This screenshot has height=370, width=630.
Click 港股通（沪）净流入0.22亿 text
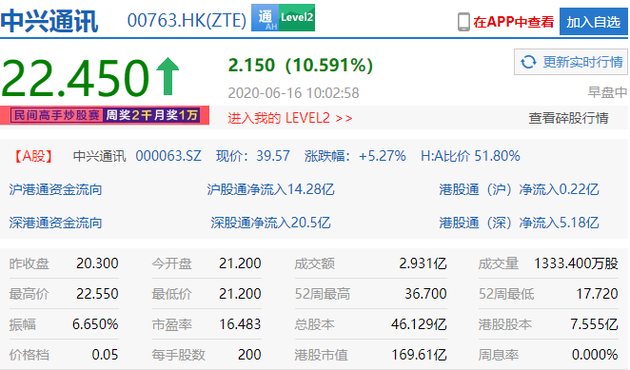point(519,189)
